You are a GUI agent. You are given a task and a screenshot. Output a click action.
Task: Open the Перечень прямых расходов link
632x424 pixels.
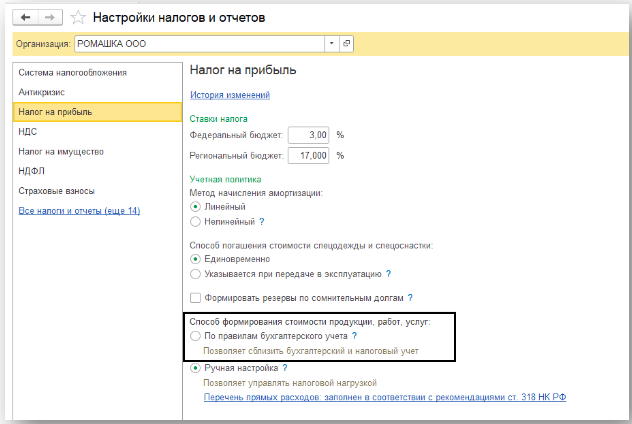click(x=384, y=397)
